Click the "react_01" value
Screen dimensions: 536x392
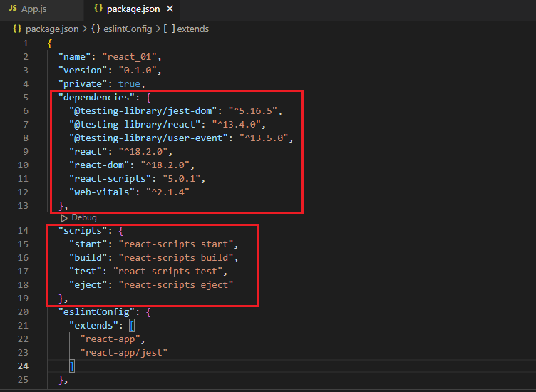[129, 57]
